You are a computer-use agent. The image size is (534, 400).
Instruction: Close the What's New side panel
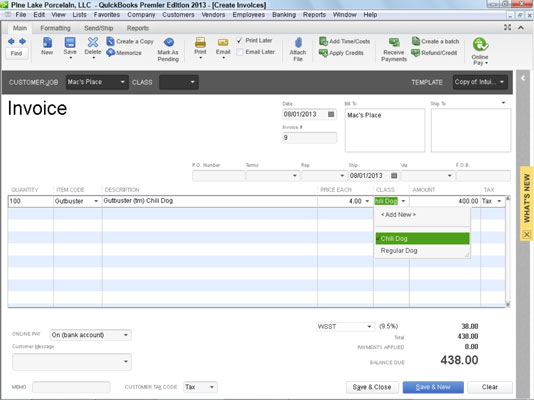pyautogui.click(x=527, y=234)
